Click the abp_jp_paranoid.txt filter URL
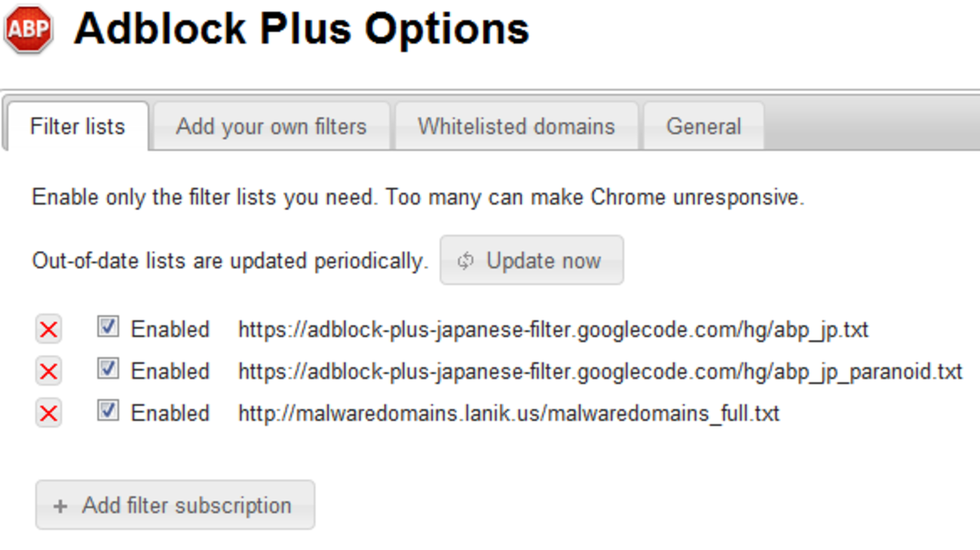Screen dimensions: 980x550 (600, 372)
